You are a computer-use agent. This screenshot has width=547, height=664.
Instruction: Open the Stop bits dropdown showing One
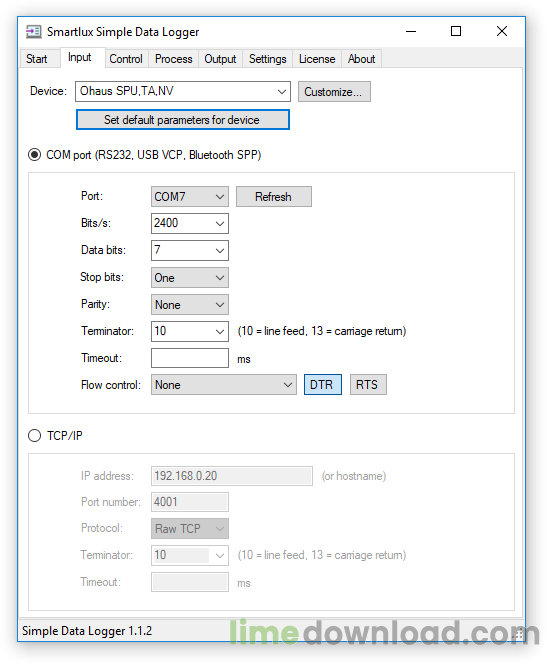coord(190,277)
